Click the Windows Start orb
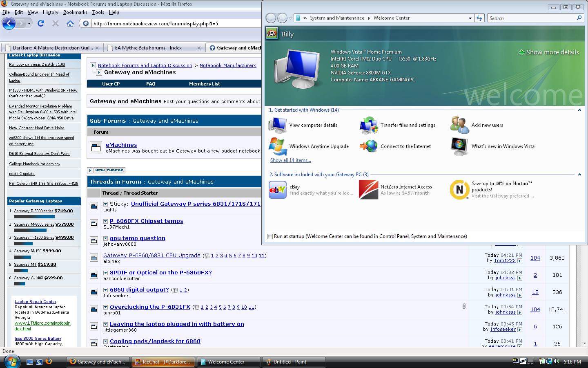The width and height of the screenshot is (588, 368). (11, 361)
